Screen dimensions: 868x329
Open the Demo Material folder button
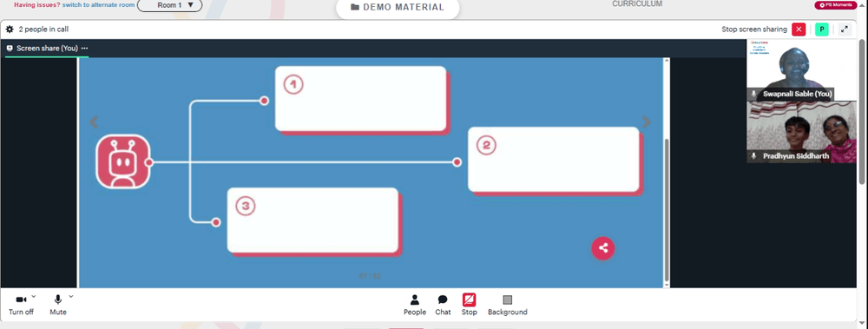tap(398, 7)
